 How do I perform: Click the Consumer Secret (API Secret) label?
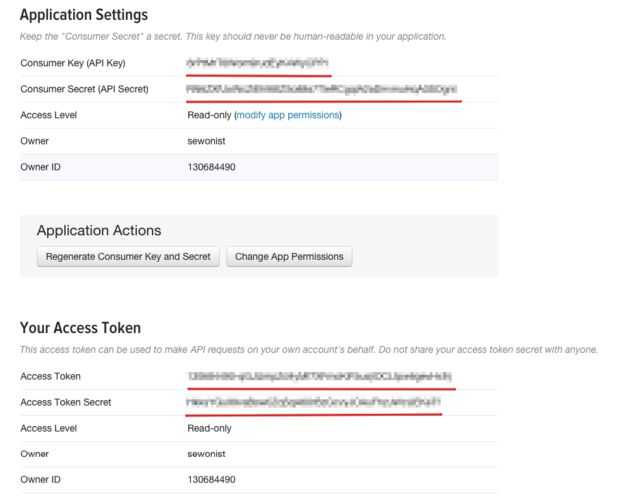point(84,89)
